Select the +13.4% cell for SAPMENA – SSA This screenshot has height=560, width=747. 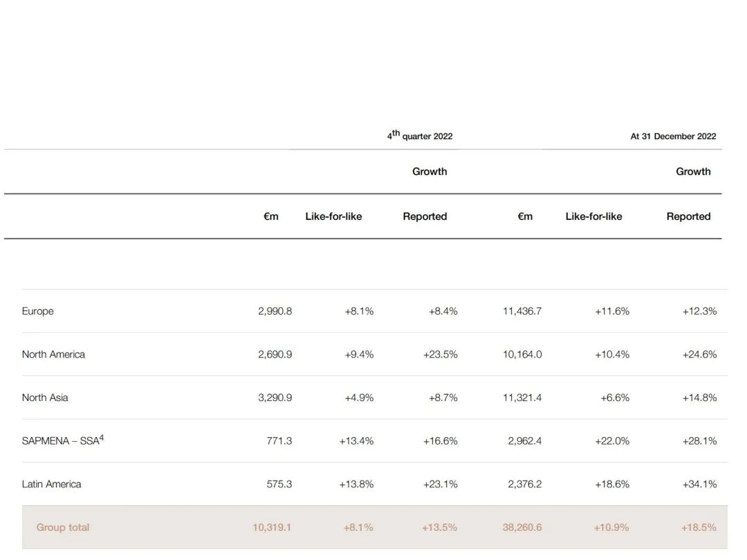(x=356, y=441)
